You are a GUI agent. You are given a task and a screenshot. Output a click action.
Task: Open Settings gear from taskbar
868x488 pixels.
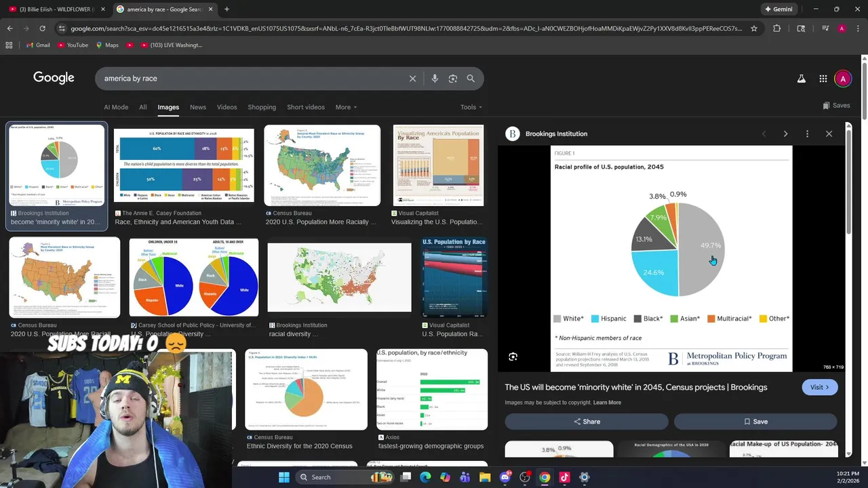pyautogui.click(x=584, y=477)
